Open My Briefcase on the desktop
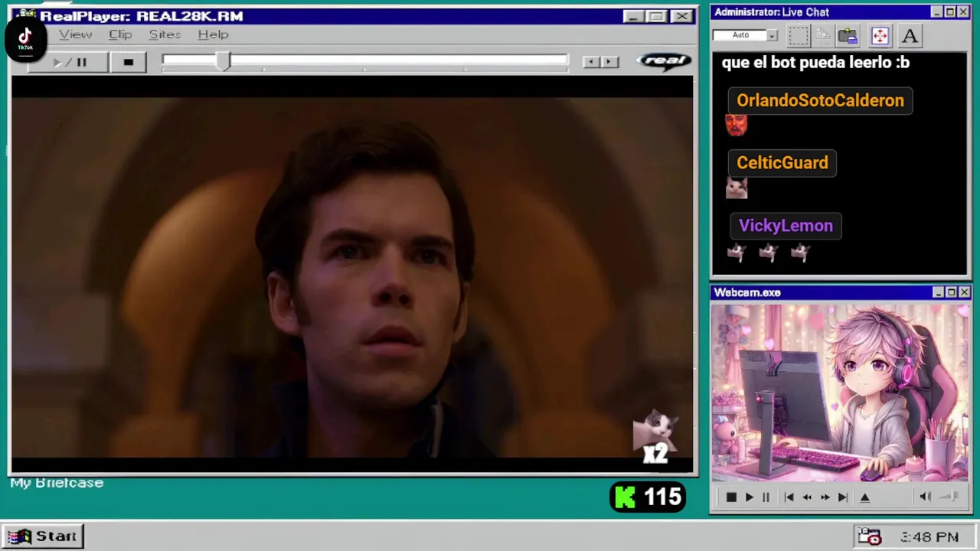Viewport: 980px width, 551px height. coord(57,483)
